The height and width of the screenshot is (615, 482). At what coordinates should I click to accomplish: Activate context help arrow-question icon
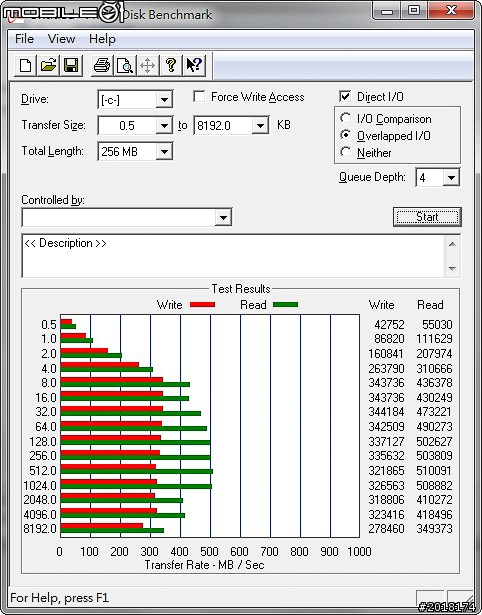[194, 65]
